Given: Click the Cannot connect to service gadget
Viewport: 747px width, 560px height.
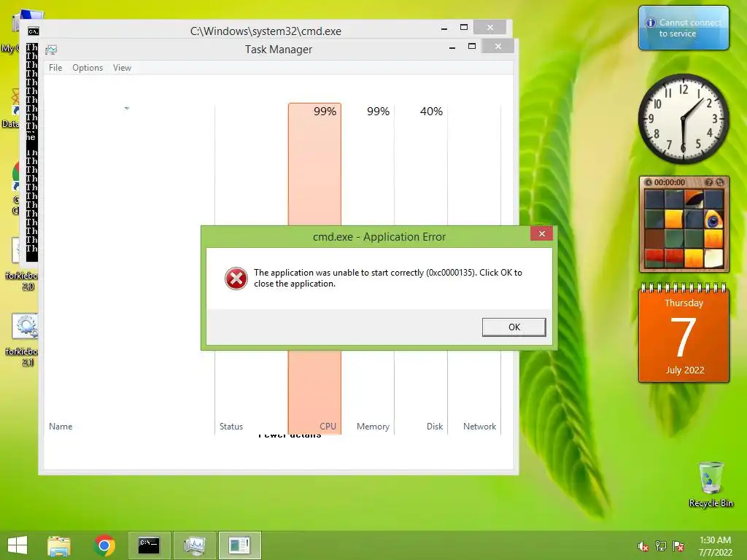Looking at the screenshot, I should 684,28.
